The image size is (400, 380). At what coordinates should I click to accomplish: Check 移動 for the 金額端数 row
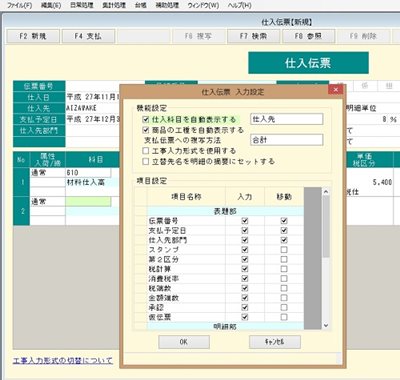click(x=284, y=298)
